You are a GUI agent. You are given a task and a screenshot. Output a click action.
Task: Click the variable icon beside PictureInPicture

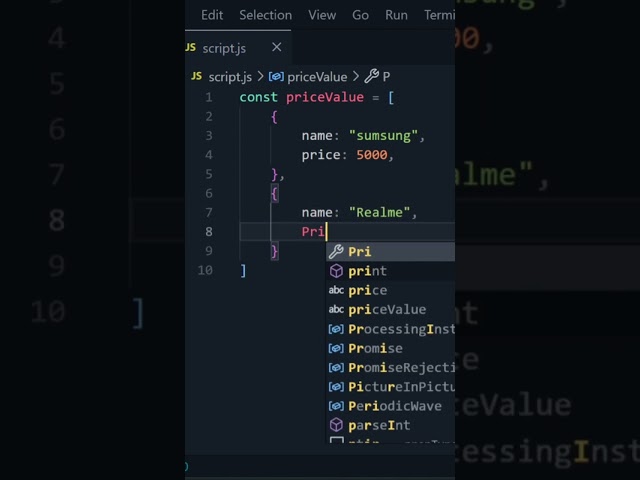tap(336, 387)
